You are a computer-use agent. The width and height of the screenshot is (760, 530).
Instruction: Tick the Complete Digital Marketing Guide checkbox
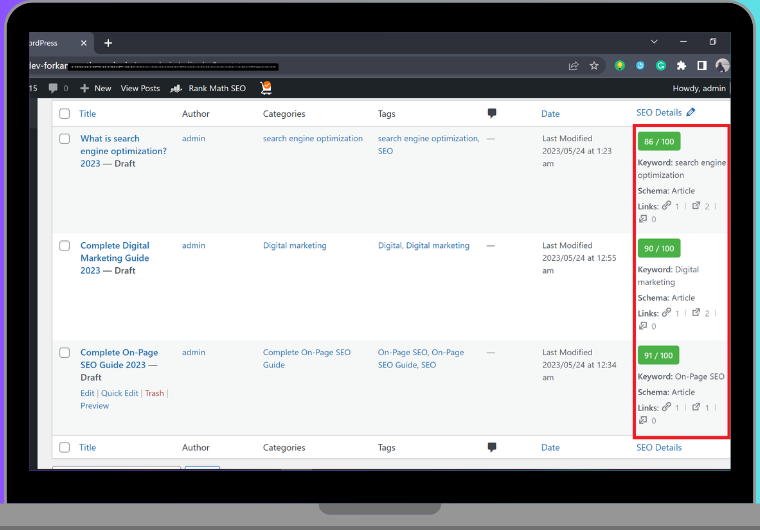pos(64,246)
